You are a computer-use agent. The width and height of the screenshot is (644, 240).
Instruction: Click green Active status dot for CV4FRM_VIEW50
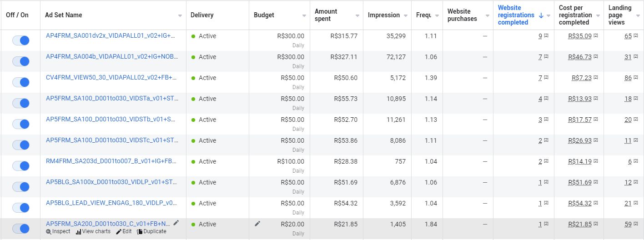[193, 78]
